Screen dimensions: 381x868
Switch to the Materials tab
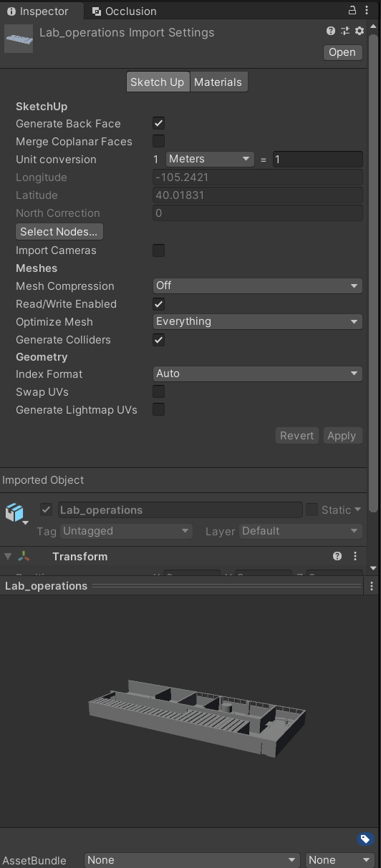[x=218, y=82]
